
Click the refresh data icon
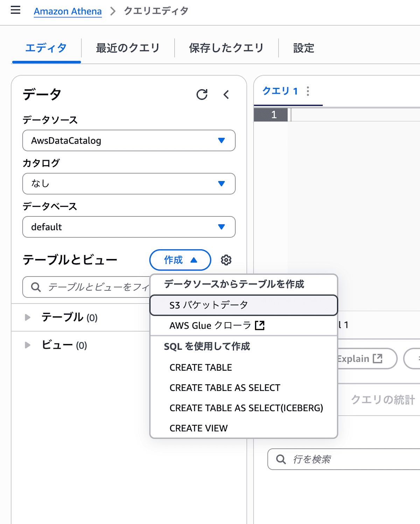pyautogui.click(x=202, y=95)
